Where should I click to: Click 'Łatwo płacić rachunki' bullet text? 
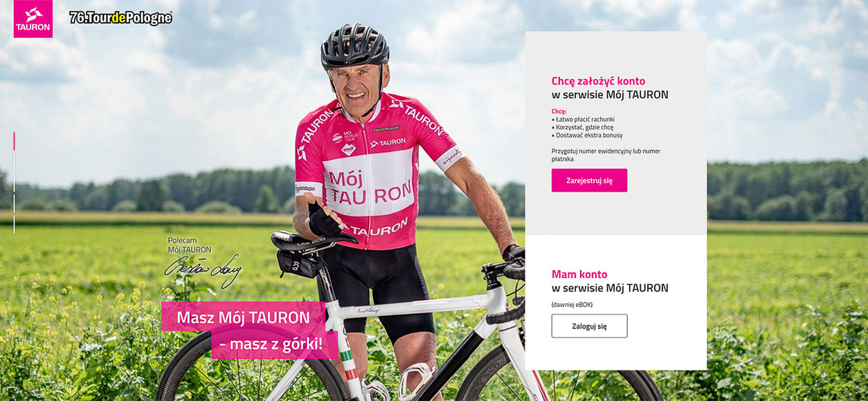pos(583,119)
